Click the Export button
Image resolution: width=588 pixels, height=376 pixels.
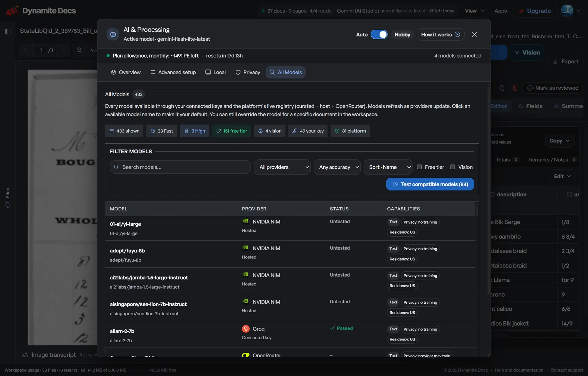565,62
